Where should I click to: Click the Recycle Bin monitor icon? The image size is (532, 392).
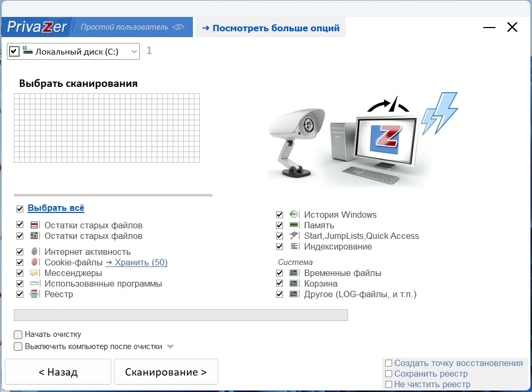(294, 283)
